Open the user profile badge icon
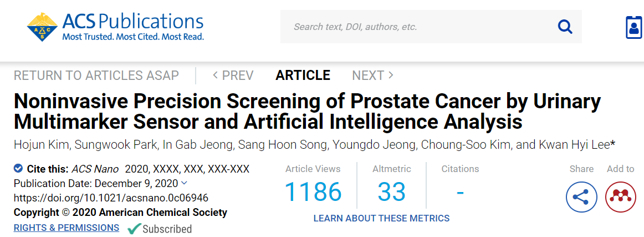Image resolution: width=644 pixels, height=237 pixels. point(634,28)
